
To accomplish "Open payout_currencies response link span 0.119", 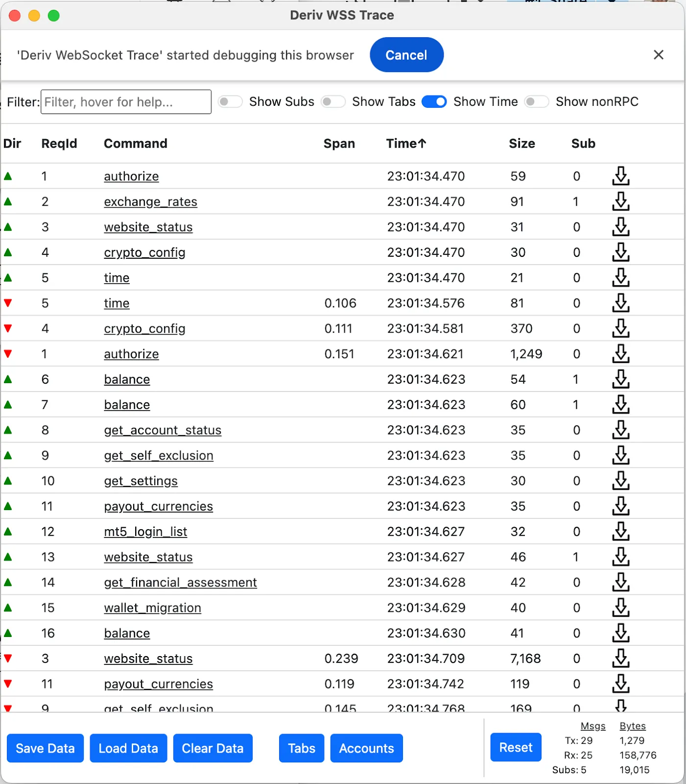I will [158, 684].
